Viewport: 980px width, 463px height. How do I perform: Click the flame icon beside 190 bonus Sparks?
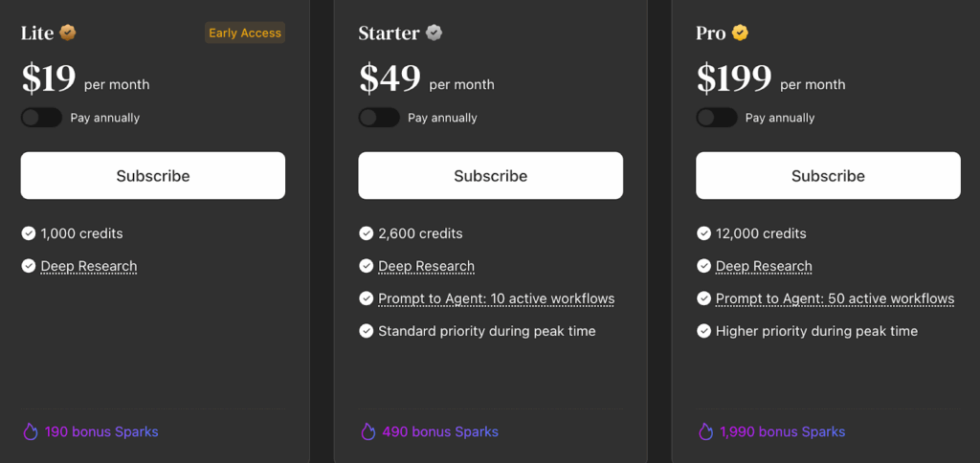[x=30, y=431]
